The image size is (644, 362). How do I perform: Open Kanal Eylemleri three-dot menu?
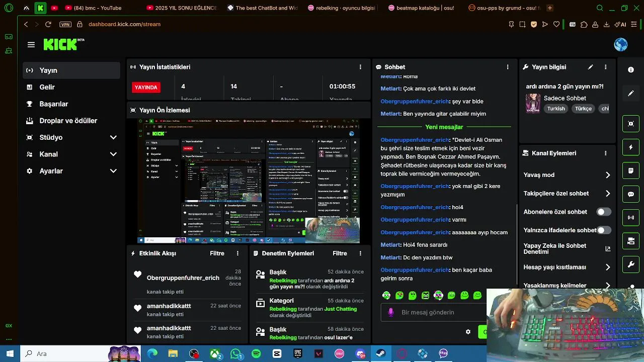click(x=606, y=153)
